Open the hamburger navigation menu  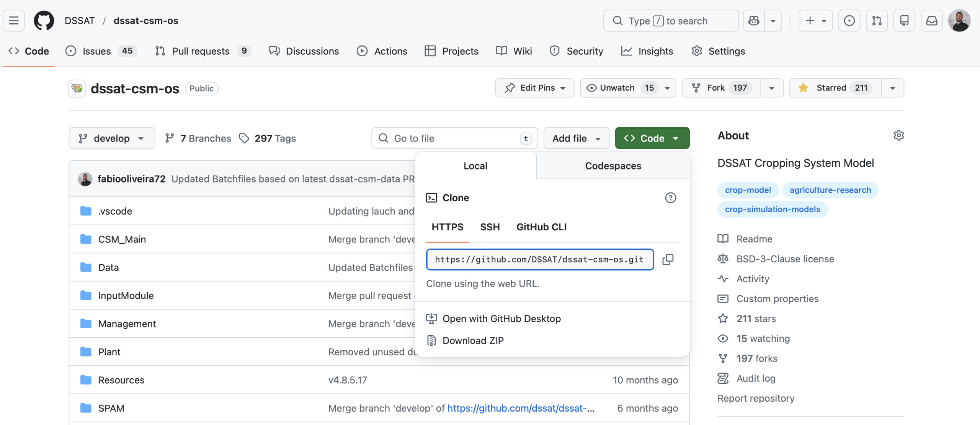point(14,21)
